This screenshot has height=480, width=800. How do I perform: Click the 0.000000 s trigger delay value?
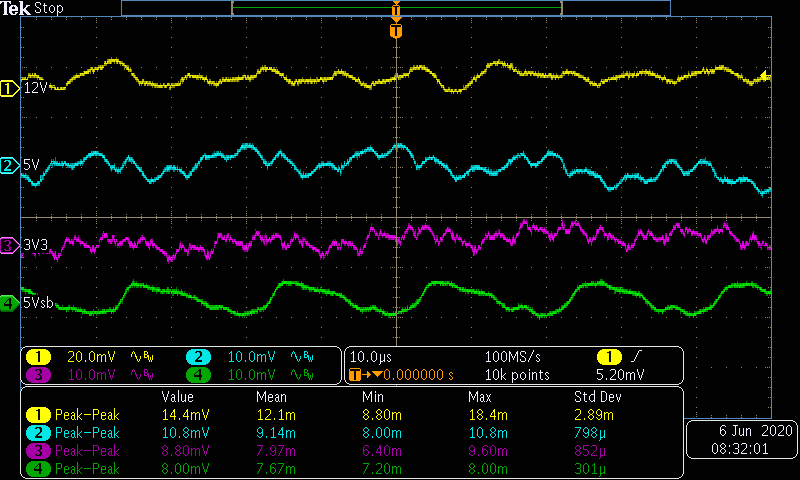pos(418,375)
